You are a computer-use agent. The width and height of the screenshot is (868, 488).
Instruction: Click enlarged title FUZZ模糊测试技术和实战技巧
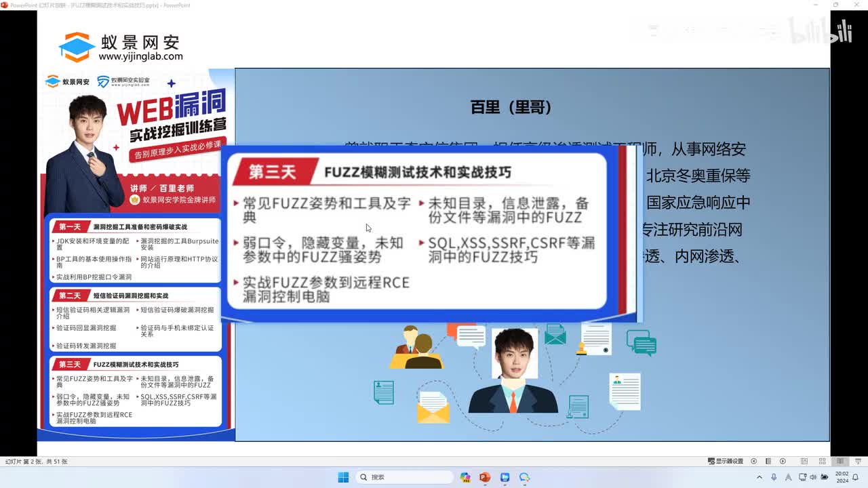418,172
